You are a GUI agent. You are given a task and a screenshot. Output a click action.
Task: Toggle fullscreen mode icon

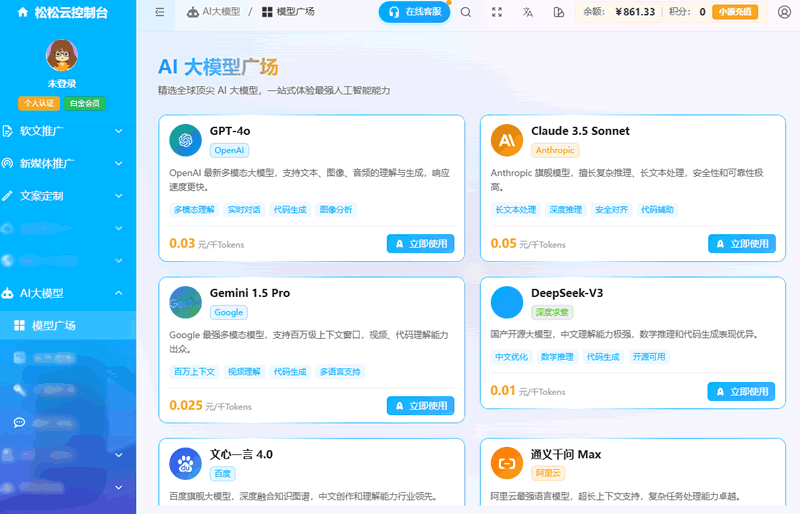click(x=497, y=12)
